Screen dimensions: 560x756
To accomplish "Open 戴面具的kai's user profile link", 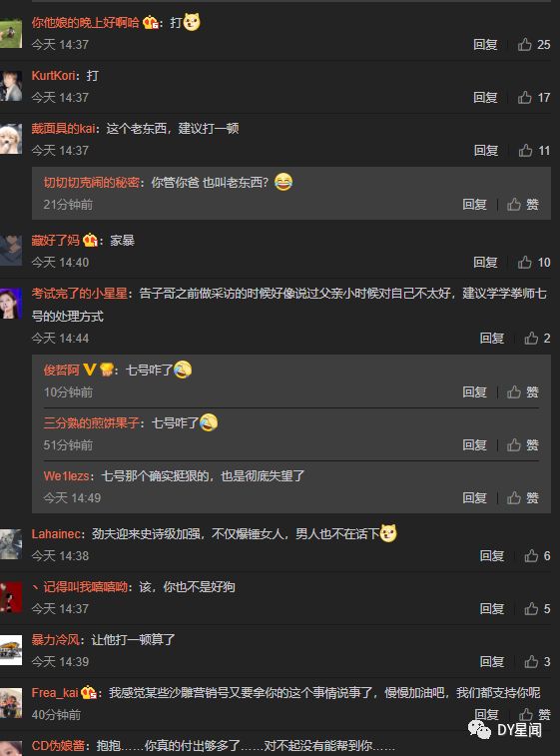I will (63, 128).
